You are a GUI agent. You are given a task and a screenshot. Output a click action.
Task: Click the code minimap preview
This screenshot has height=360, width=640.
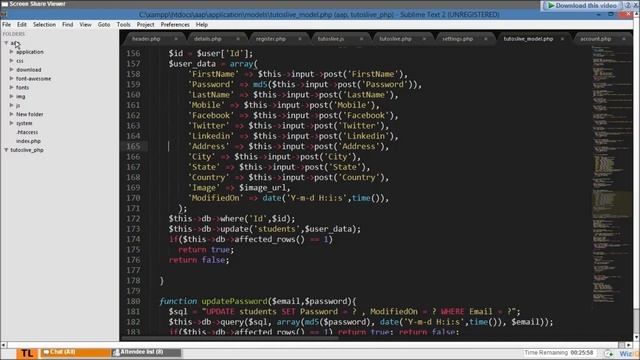[611, 176]
